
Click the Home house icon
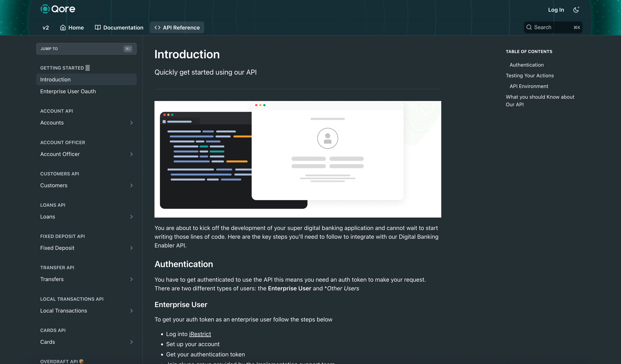pos(63,28)
